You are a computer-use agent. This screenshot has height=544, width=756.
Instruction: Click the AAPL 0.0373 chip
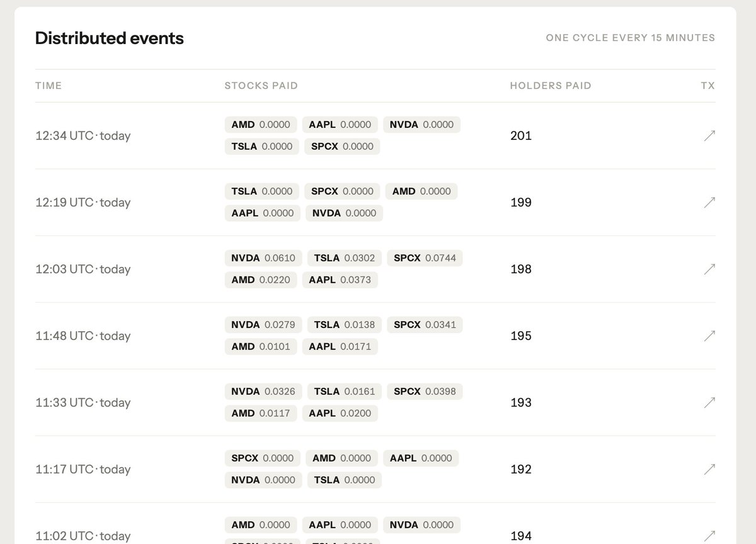tap(340, 280)
